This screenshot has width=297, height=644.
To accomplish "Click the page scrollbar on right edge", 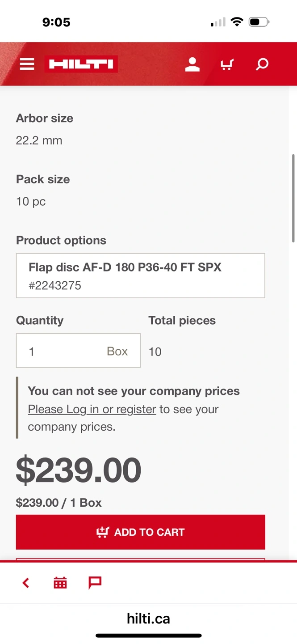I will click(293, 199).
